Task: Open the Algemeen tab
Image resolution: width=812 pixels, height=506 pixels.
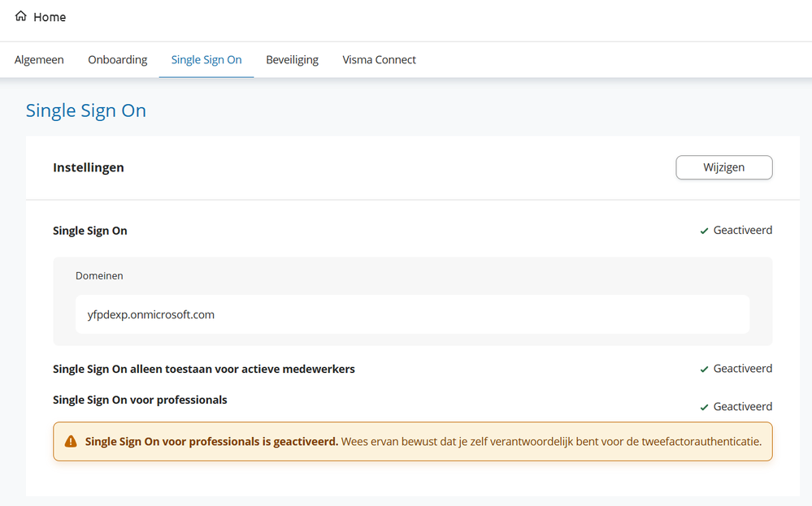Action: (39, 59)
